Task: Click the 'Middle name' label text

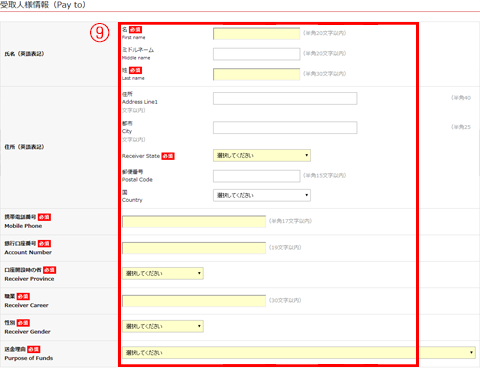Action: (x=136, y=58)
